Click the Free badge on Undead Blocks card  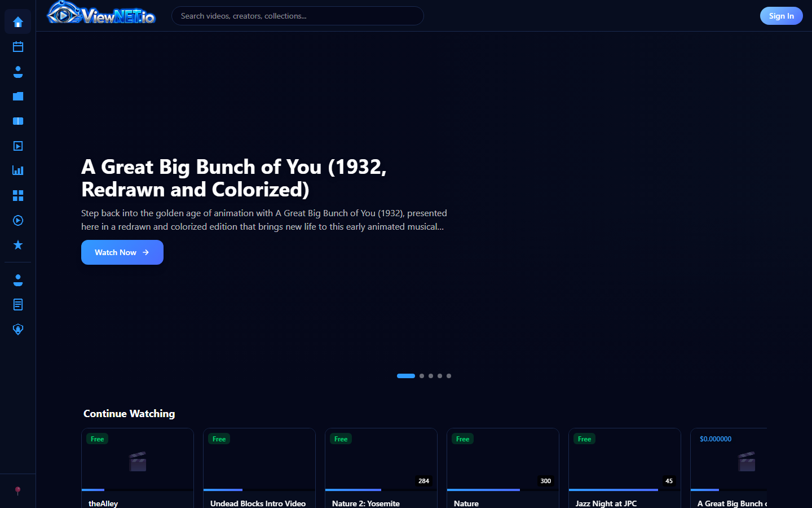(x=219, y=439)
